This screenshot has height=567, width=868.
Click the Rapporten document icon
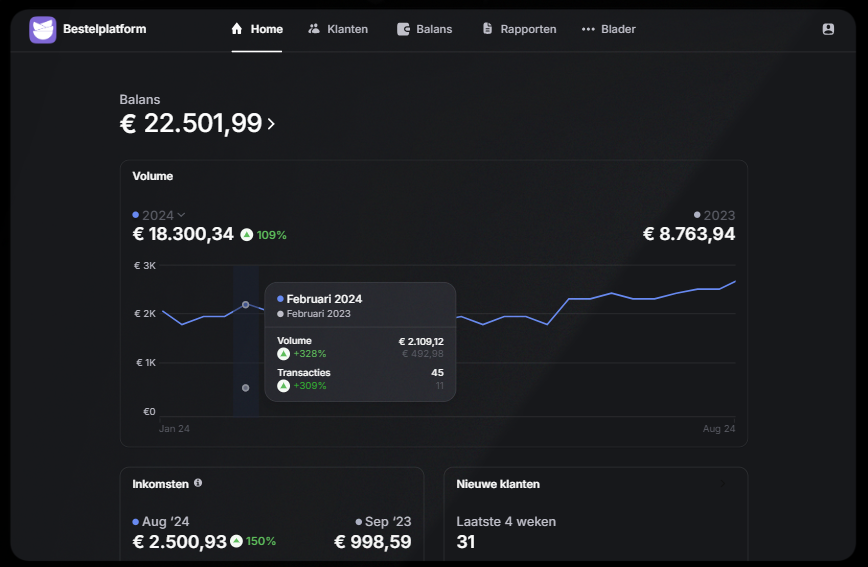coord(487,29)
